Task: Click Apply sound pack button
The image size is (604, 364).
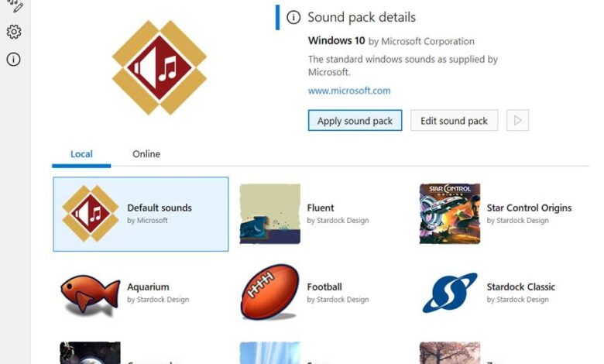Action: pyautogui.click(x=355, y=121)
